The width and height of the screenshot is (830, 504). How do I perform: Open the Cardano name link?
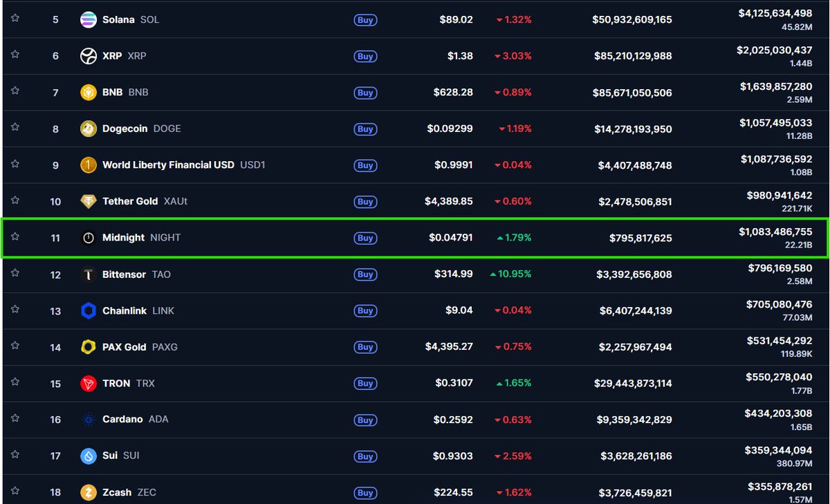(x=122, y=420)
